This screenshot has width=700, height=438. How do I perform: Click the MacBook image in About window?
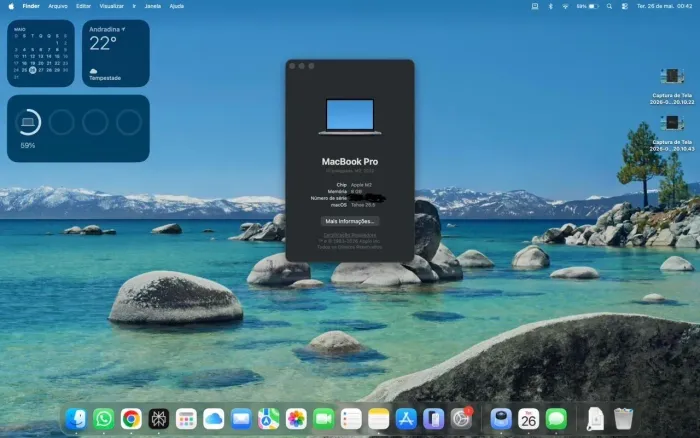(x=350, y=117)
